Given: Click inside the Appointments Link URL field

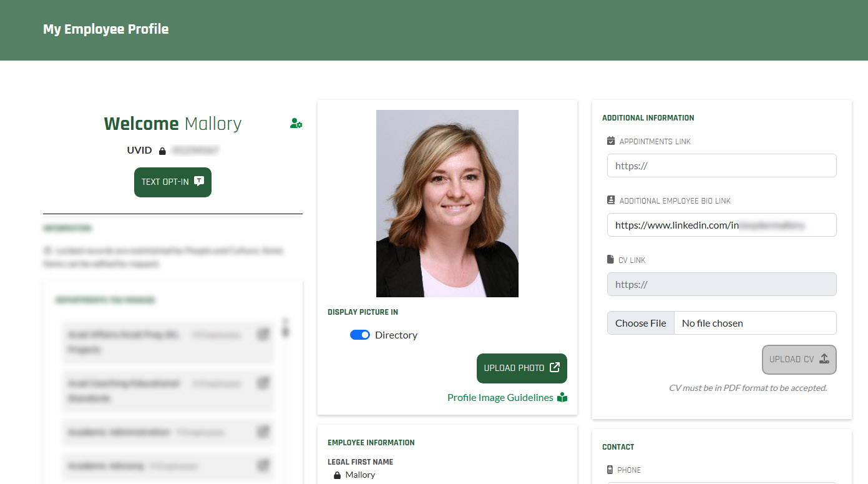Looking at the screenshot, I should tap(721, 165).
